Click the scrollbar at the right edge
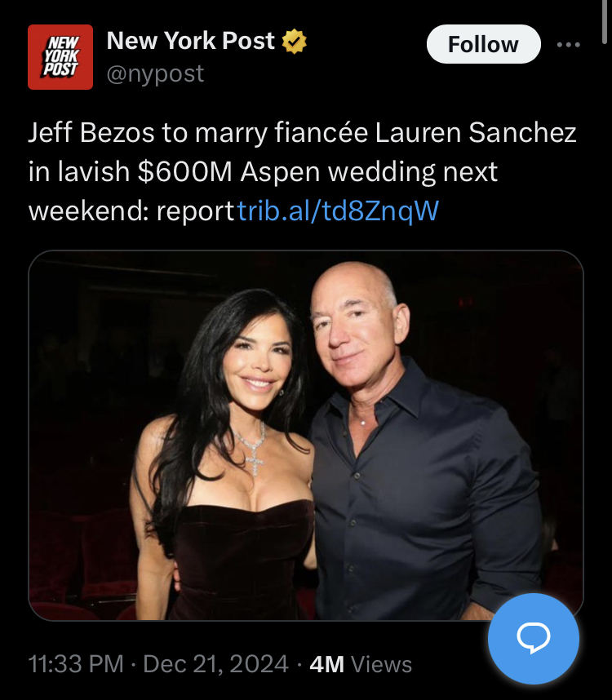 pyautogui.click(x=605, y=21)
